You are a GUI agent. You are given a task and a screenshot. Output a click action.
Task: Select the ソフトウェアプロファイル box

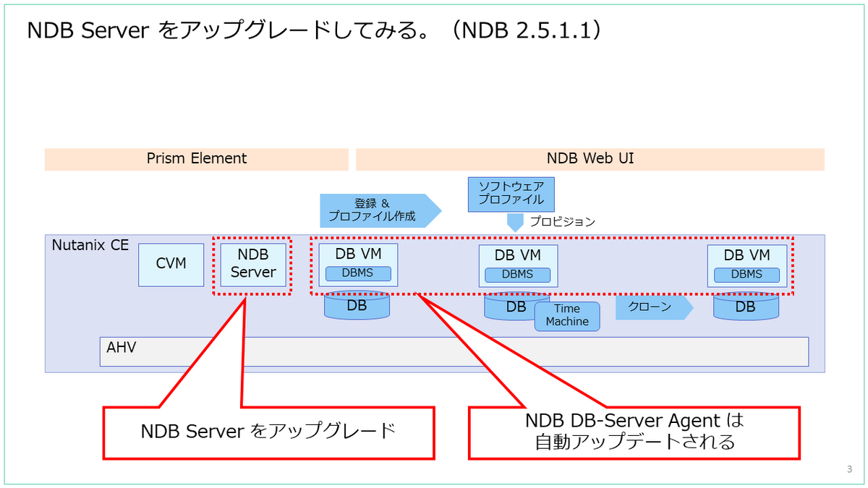(x=511, y=194)
